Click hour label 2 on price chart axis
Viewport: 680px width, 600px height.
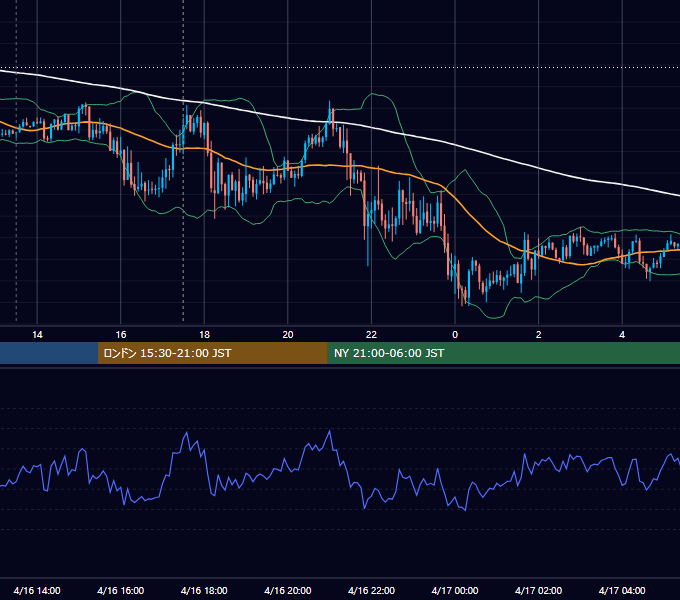539,335
